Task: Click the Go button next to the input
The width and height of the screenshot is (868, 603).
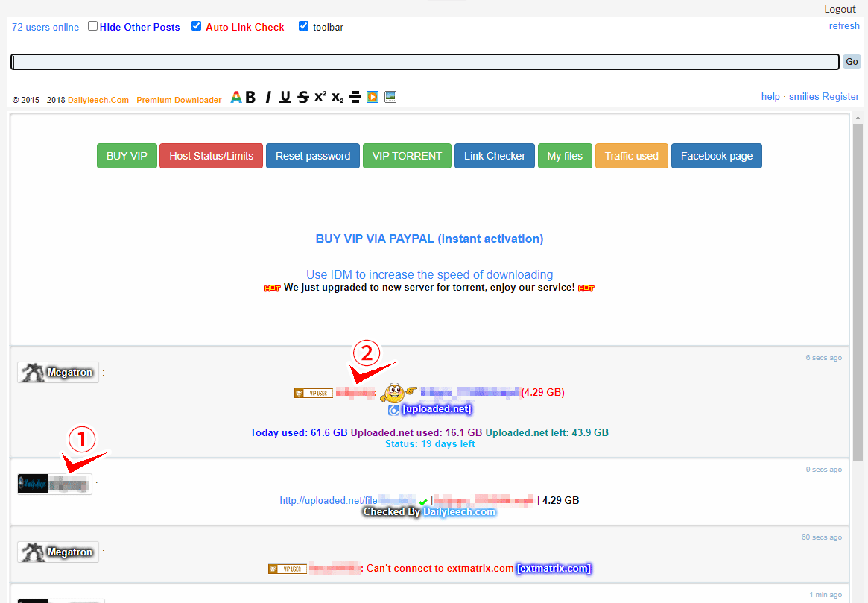Action: [x=852, y=62]
